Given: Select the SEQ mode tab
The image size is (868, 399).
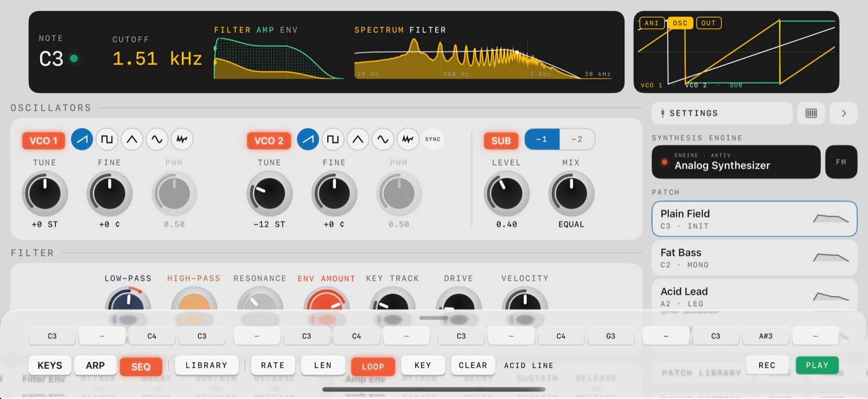Looking at the screenshot, I should [141, 366].
